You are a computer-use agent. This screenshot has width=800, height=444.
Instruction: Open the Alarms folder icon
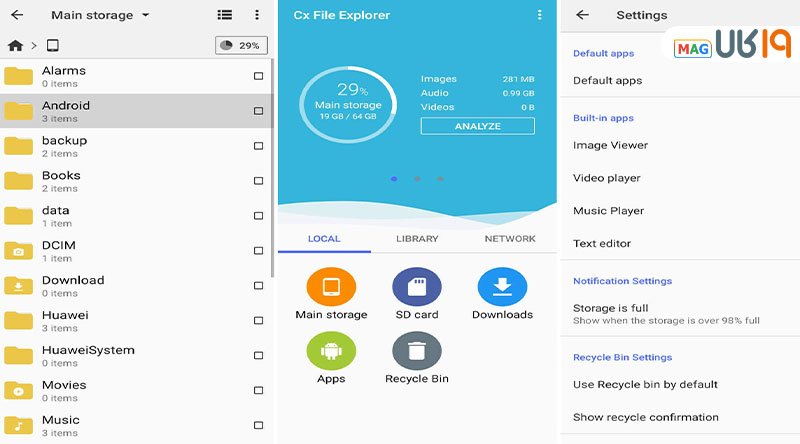click(18, 76)
